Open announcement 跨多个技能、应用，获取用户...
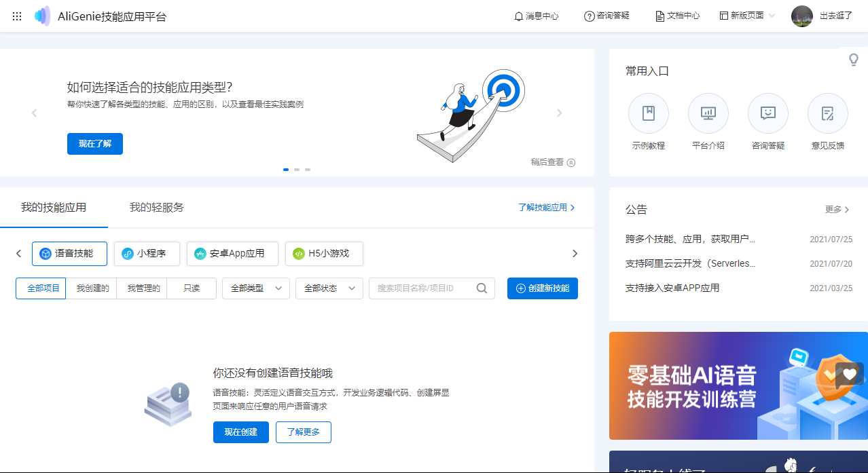 (x=691, y=239)
